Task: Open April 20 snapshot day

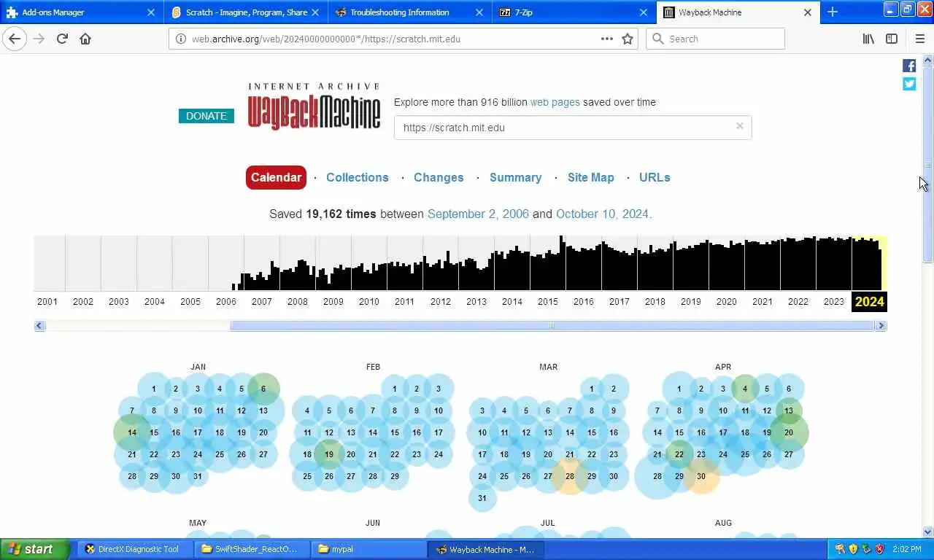Action: [789, 432]
